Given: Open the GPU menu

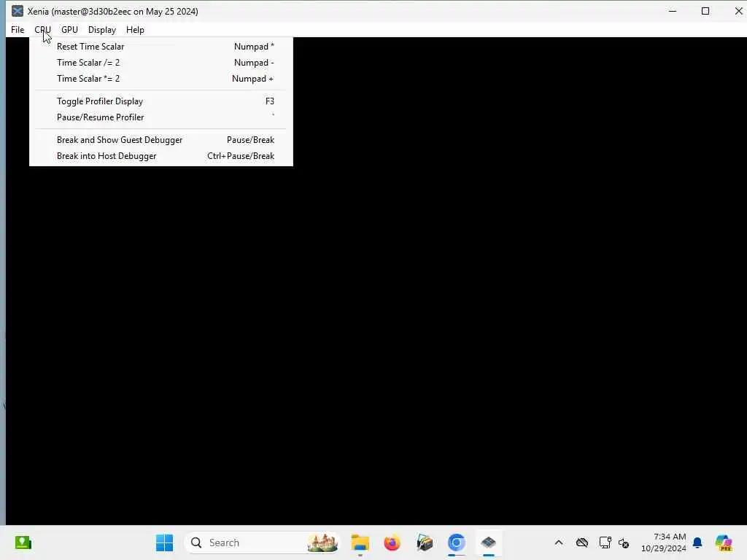Looking at the screenshot, I should pyautogui.click(x=69, y=29).
